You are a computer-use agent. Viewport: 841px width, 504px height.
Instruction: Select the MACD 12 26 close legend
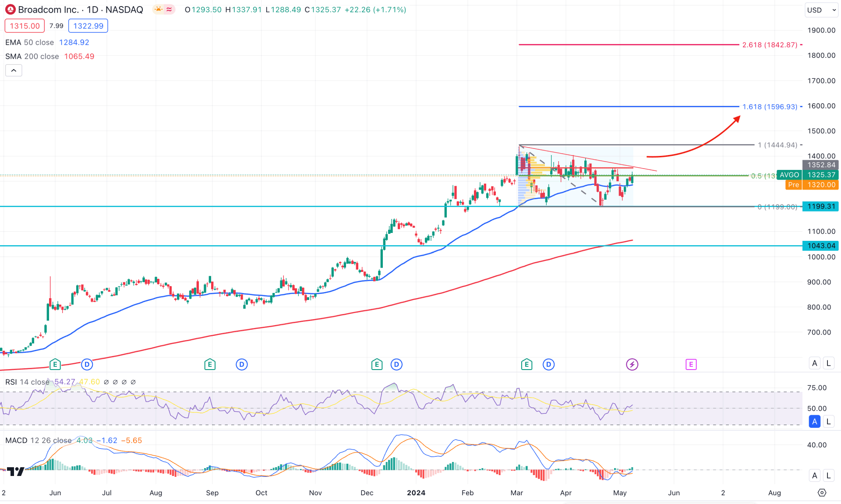(38, 441)
